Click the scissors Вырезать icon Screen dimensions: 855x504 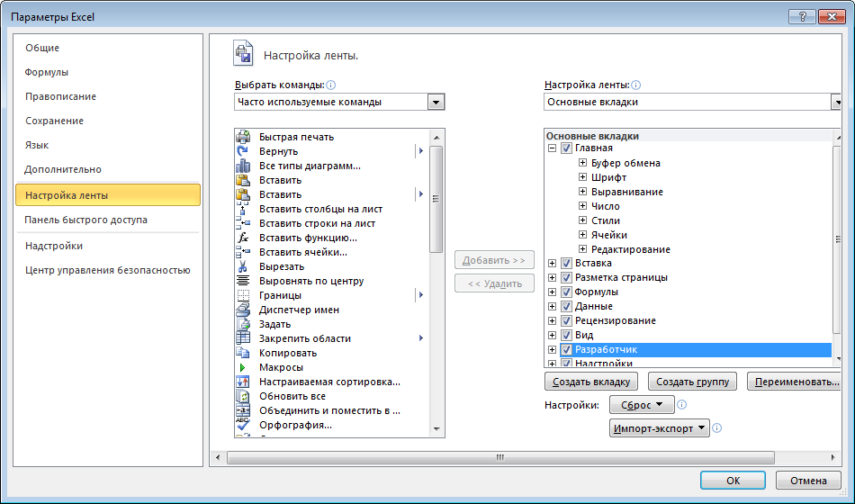pos(243,266)
